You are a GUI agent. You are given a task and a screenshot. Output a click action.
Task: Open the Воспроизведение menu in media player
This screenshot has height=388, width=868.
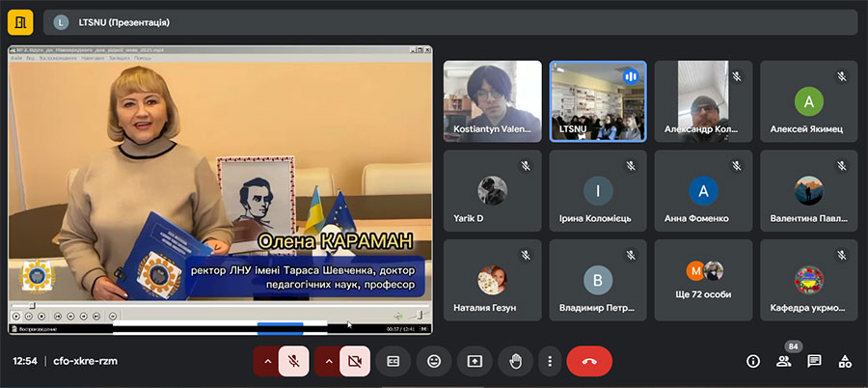click(58, 58)
